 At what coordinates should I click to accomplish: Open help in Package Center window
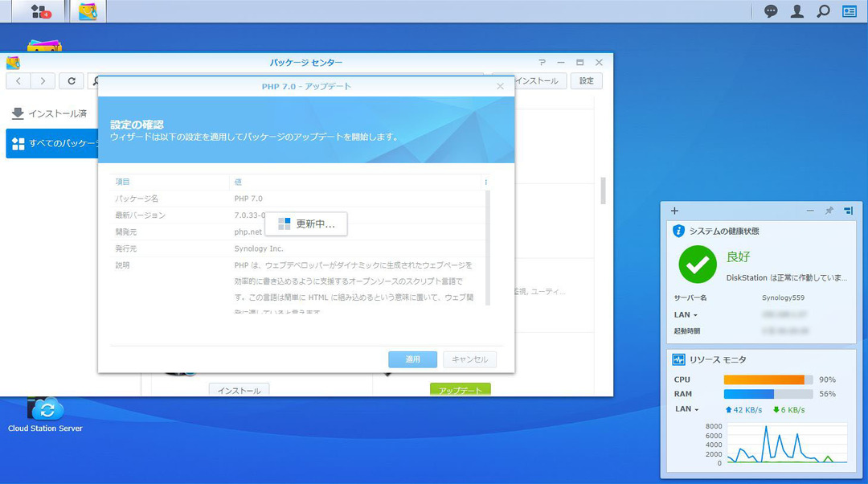tap(542, 63)
